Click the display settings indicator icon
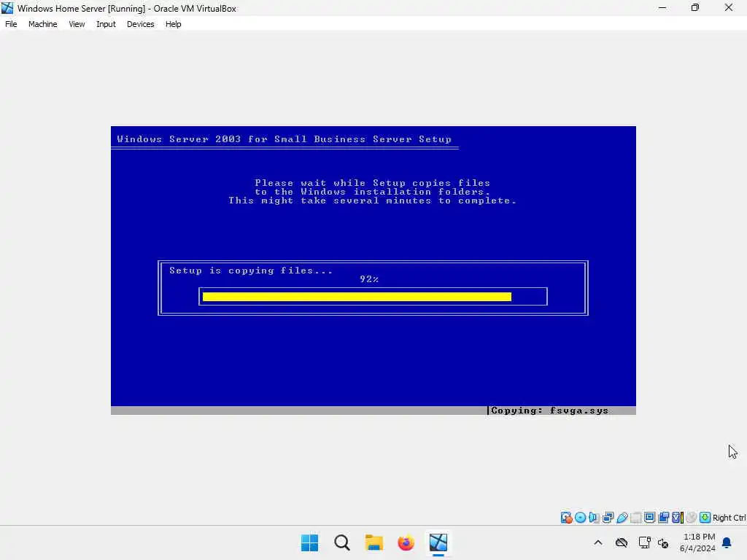The height and width of the screenshot is (560, 747). click(650, 517)
